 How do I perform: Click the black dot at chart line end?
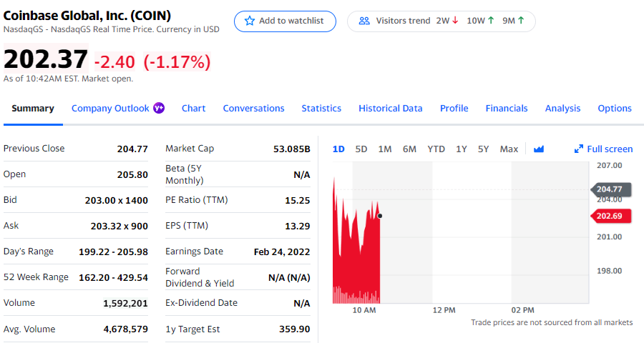click(x=380, y=216)
